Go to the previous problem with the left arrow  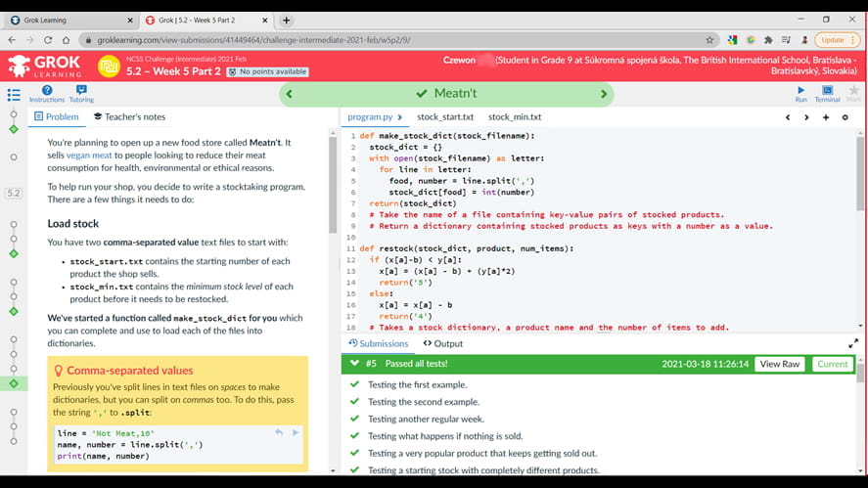[290, 94]
